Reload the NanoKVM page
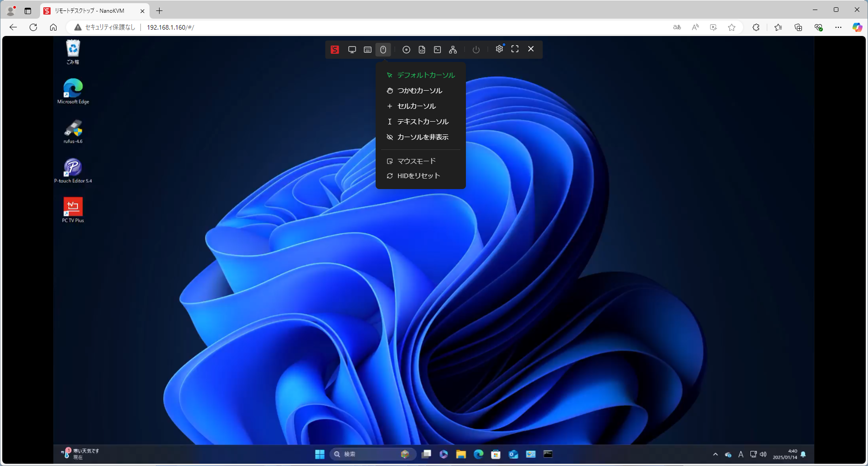This screenshot has height=466, width=868. point(33,27)
